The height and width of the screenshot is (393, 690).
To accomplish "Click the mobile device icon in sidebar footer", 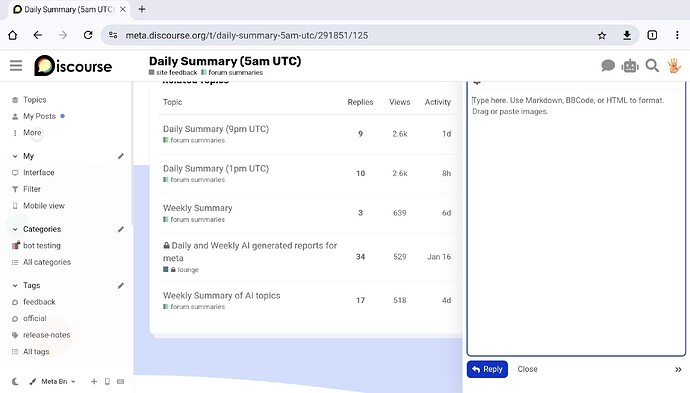I will tap(107, 382).
